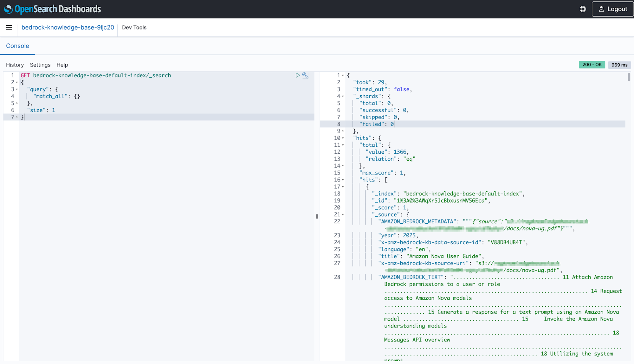The width and height of the screenshot is (634, 364).
Task: Click the "value": 1366 line
Action: click(x=387, y=152)
